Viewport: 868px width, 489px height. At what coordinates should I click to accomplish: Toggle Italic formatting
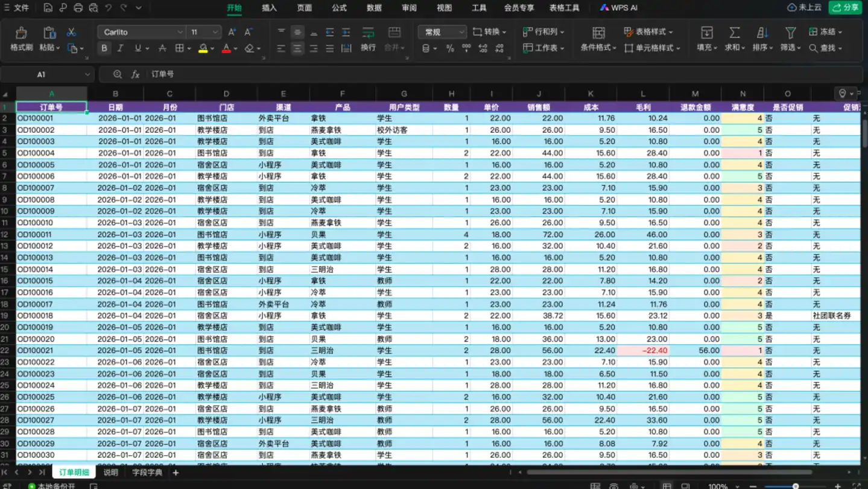click(120, 48)
